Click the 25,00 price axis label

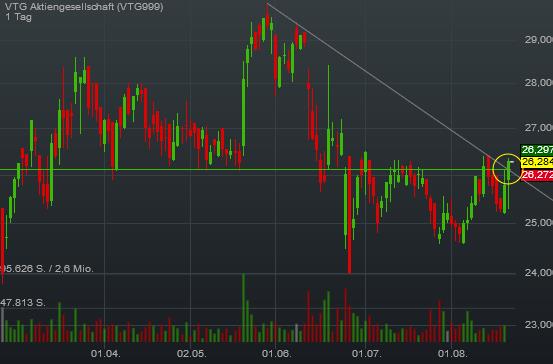[539, 223]
